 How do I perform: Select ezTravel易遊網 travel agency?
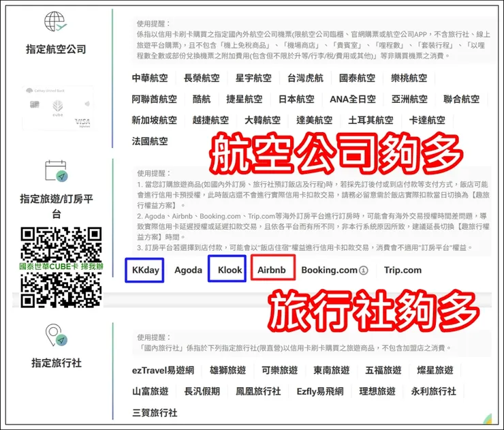[163, 371]
